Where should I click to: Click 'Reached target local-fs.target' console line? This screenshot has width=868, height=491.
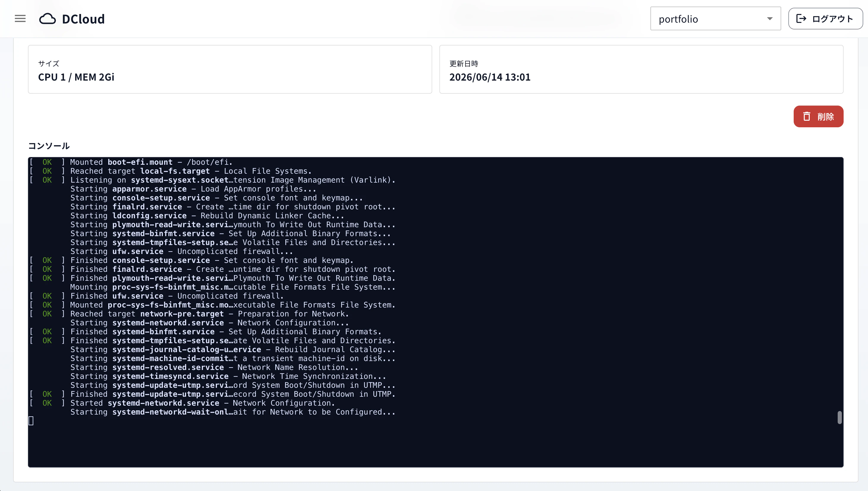[x=171, y=171]
